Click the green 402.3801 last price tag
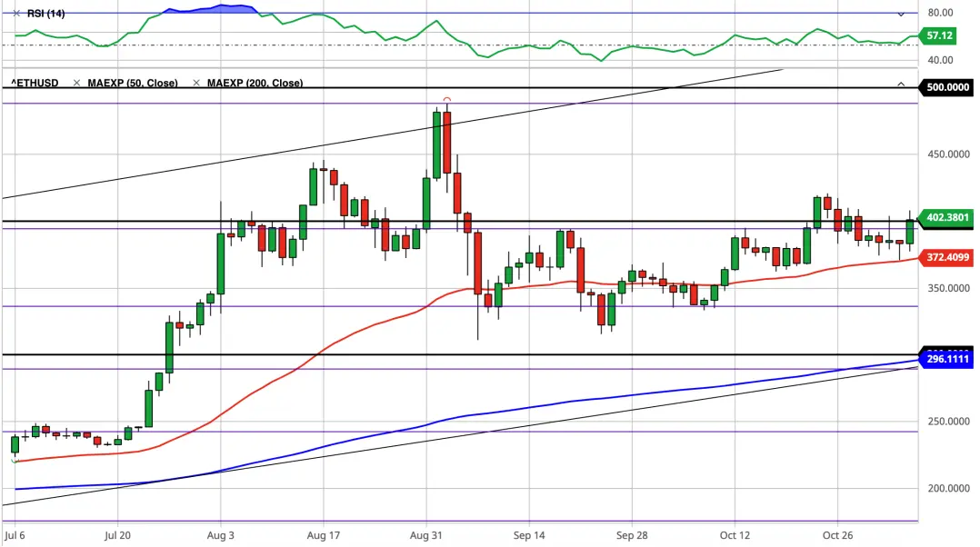 point(947,217)
